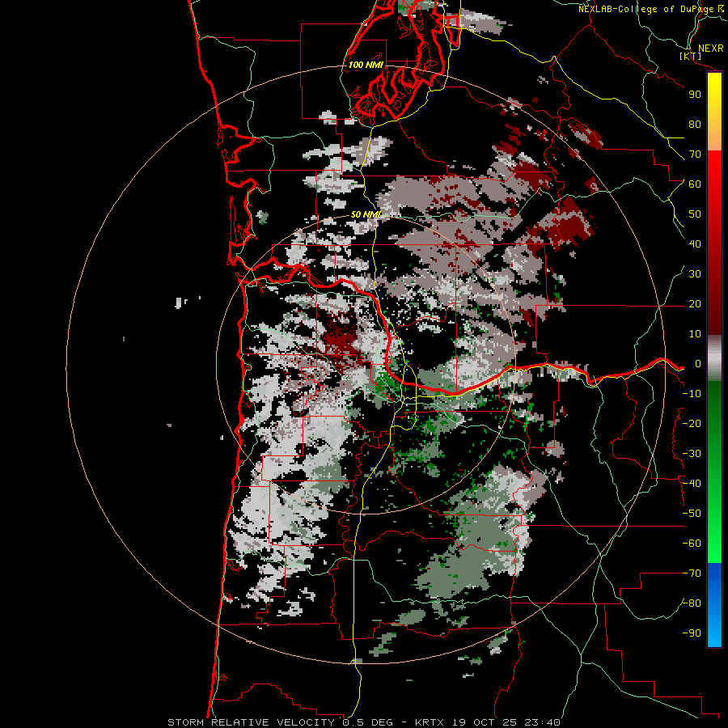Click the -20 value on the velocity scale
This screenshot has width=728, height=728.
pyautogui.click(x=692, y=424)
